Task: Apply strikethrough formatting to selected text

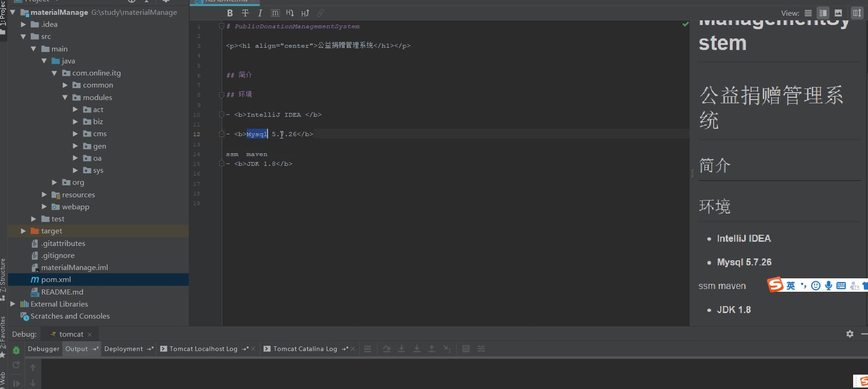Action: [245, 13]
